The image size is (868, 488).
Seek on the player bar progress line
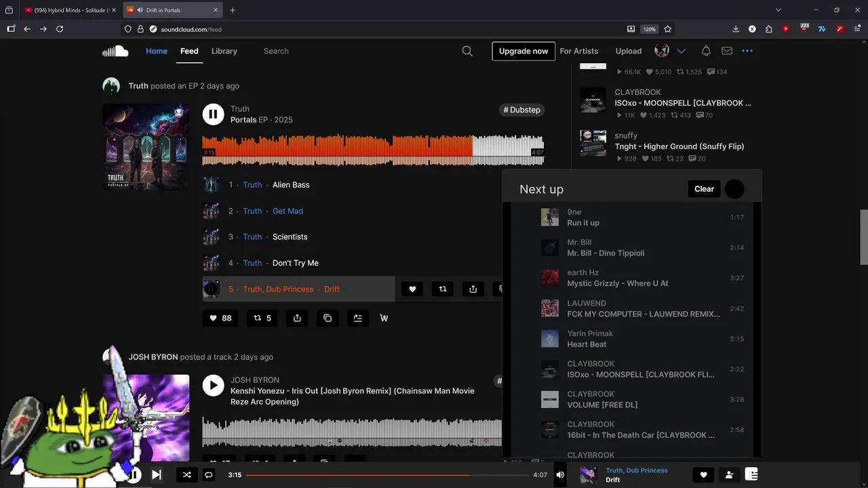coord(386,475)
